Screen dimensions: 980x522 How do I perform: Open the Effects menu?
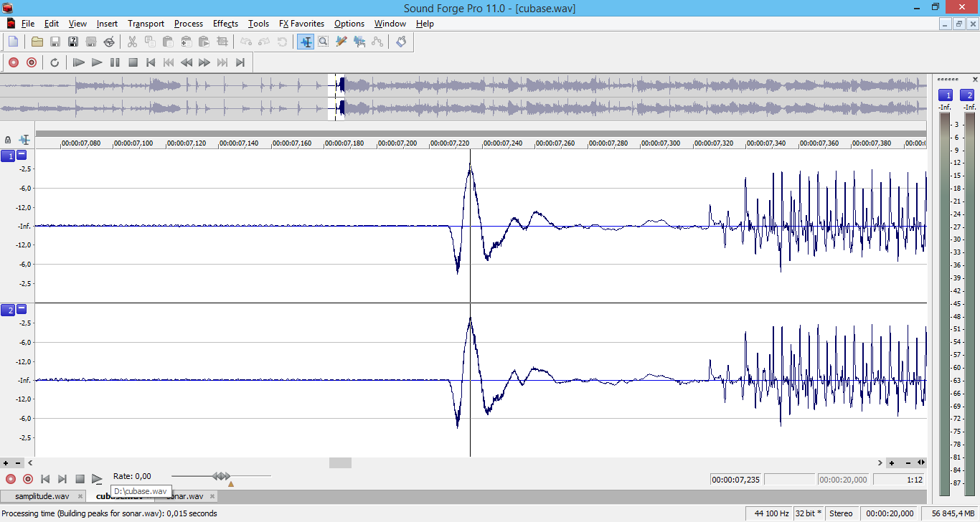pyautogui.click(x=225, y=24)
